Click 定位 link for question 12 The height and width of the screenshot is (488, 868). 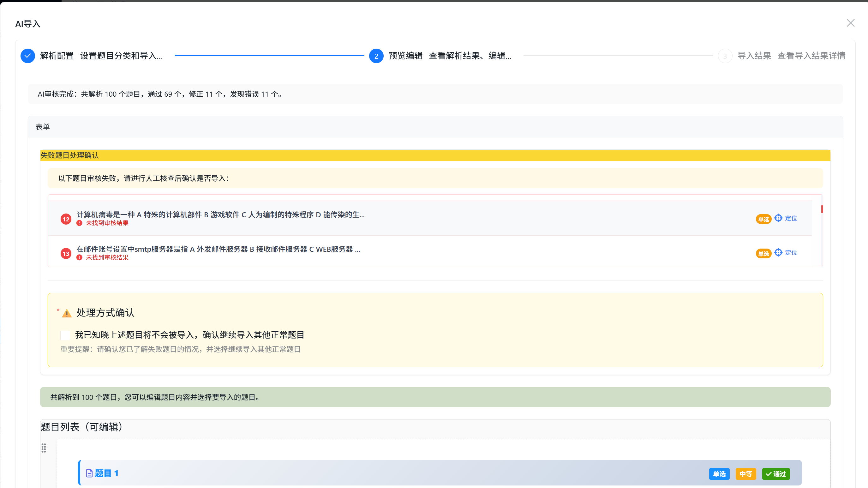pyautogui.click(x=791, y=218)
